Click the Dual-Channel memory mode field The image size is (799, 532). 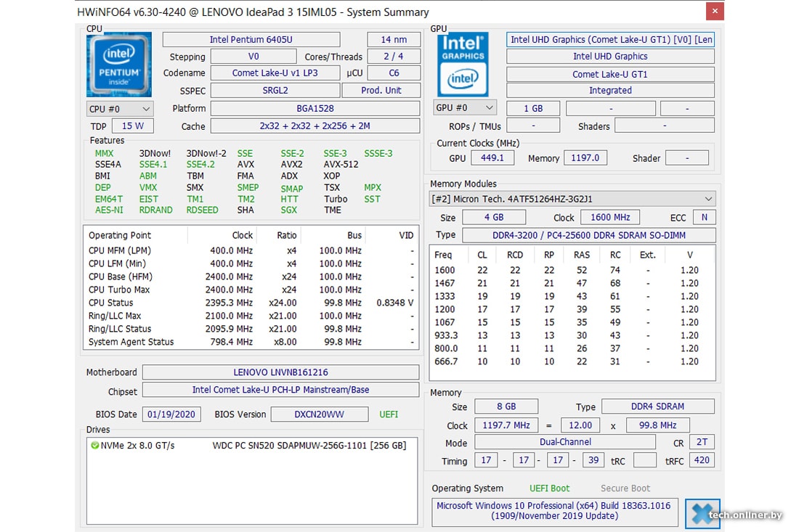564,442
